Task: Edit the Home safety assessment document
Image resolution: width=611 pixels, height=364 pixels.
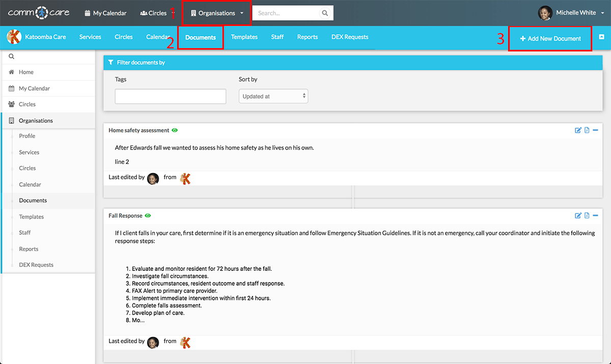Action: pyautogui.click(x=578, y=130)
